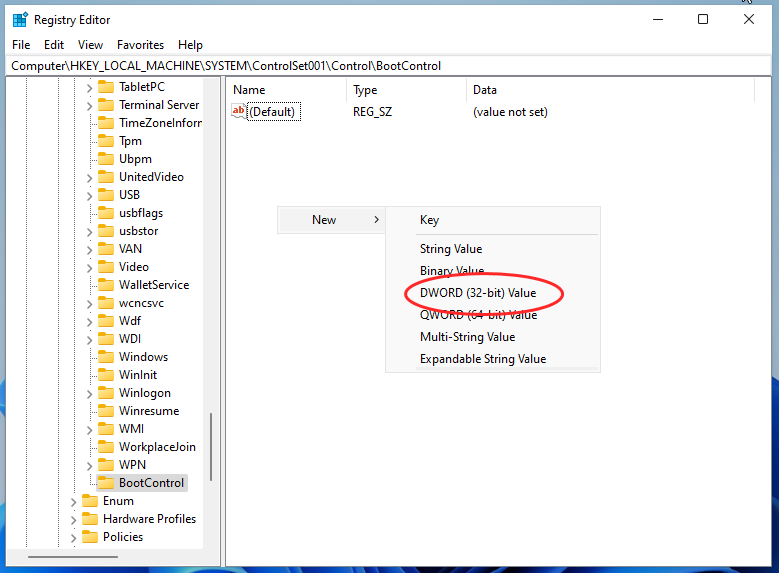The image size is (779, 573).
Task: Click the WorkplaceJoin folder icon
Action: pos(106,446)
